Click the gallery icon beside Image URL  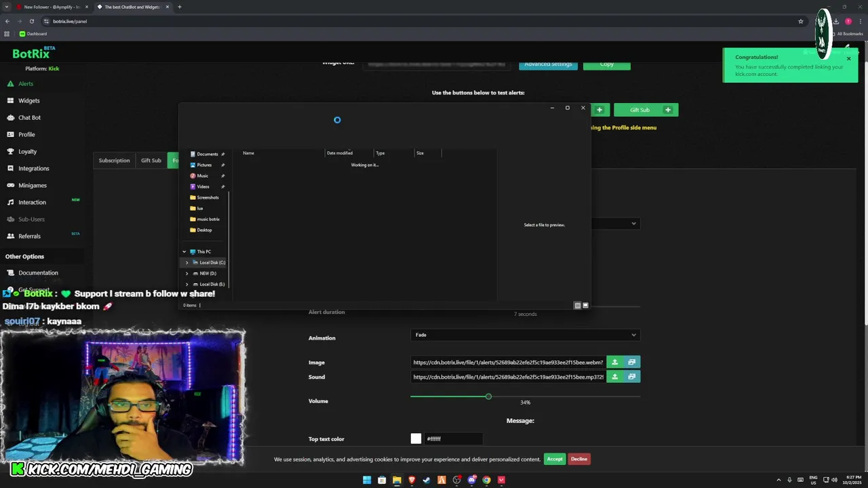coord(632,362)
